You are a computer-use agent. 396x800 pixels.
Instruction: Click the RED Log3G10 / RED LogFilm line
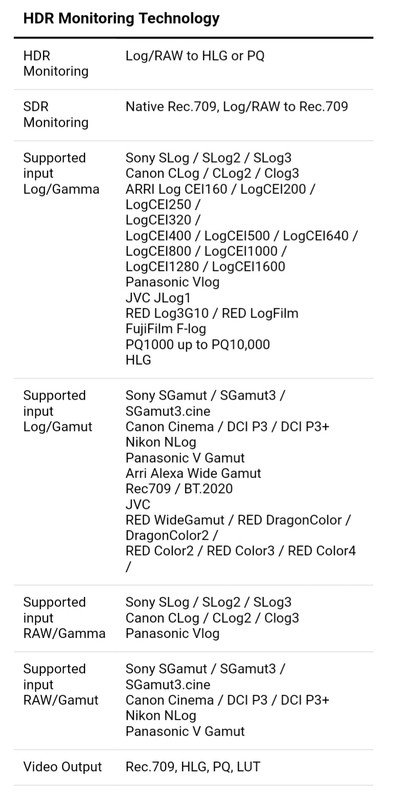(x=212, y=313)
